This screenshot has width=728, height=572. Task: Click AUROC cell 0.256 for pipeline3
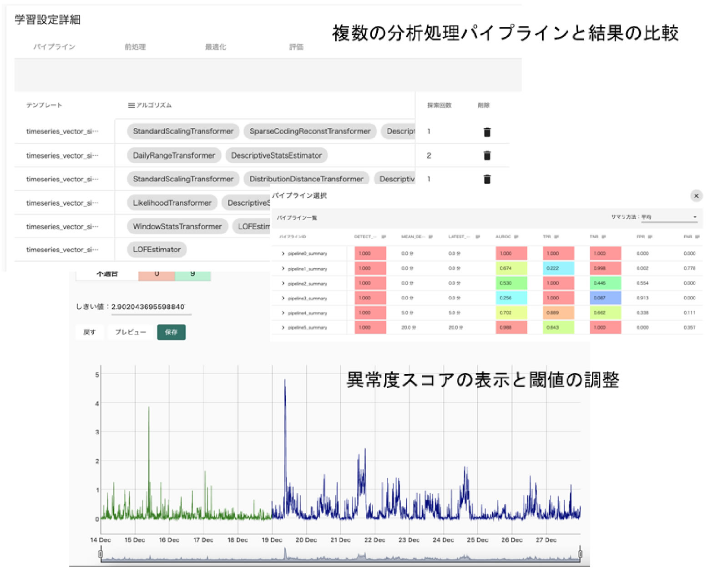click(511, 298)
